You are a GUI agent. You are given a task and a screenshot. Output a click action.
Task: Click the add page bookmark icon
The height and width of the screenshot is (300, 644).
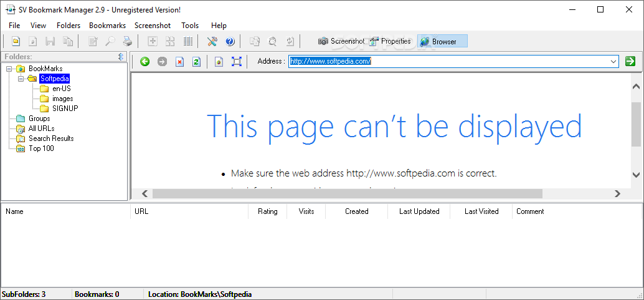click(219, 62)
